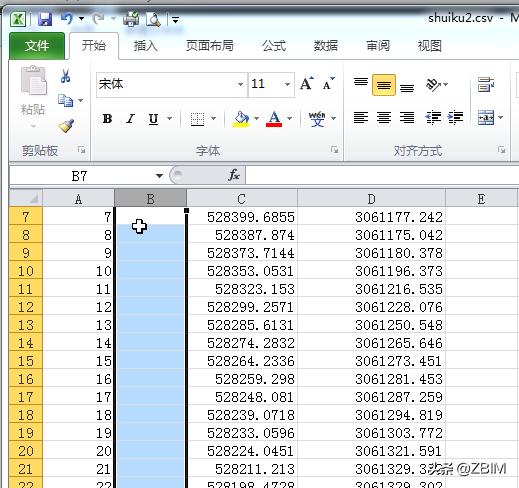Screen dimensions: 519x488
Task: Open the 公式 (Formulas) tab
Action: pyautogui.click(x=274, y=46)
